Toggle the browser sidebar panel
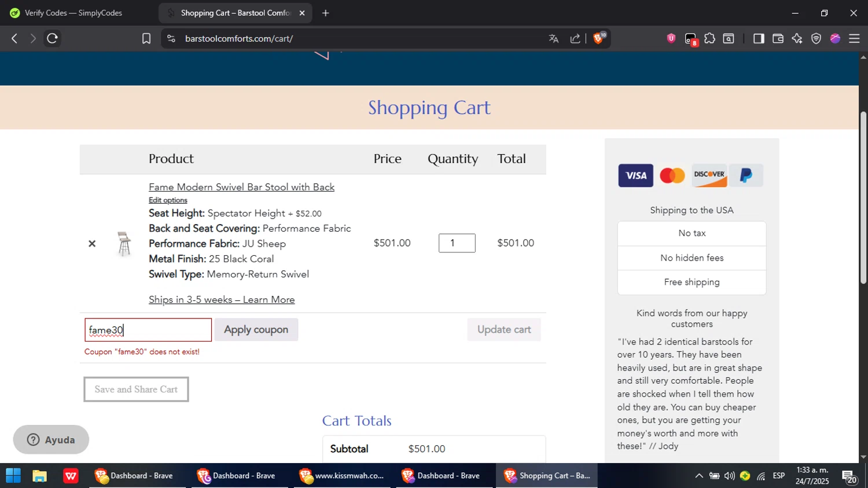This screenshot has height=488, width=868. coord(759,39)
